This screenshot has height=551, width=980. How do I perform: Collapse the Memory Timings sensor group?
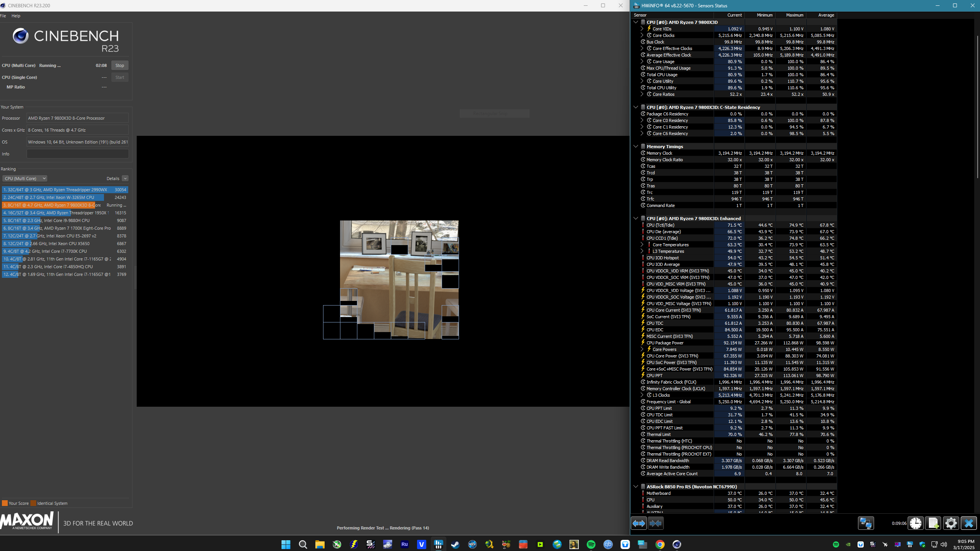636,147
